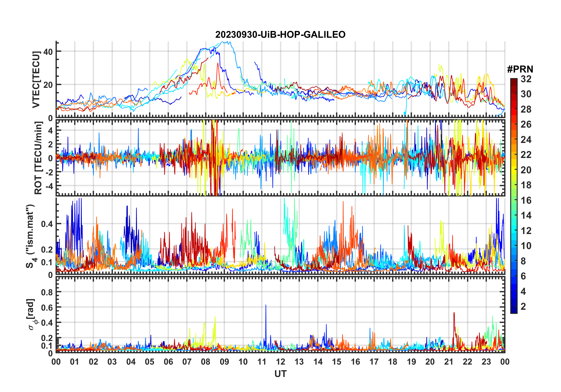Screen dimensions: 561x392
Task: Click the PRN colorbar at value 16
Action: click(x=514, y=200)
